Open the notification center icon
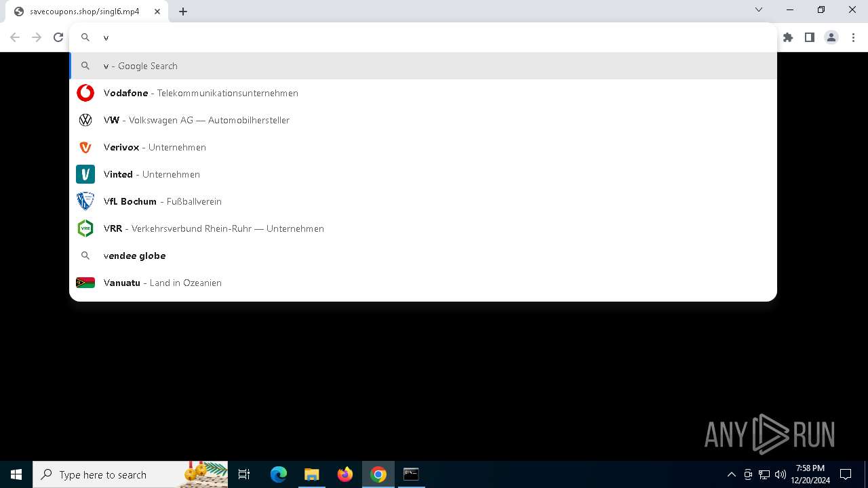Image resolution: width=868 pixels, height=488 pixels. tap(846, 474)
